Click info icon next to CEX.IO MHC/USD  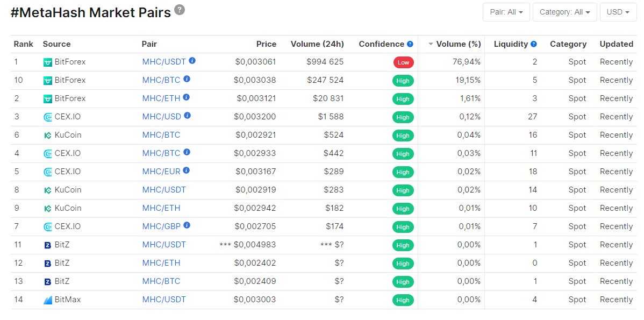pyautogui.click(x=187, y=115)
